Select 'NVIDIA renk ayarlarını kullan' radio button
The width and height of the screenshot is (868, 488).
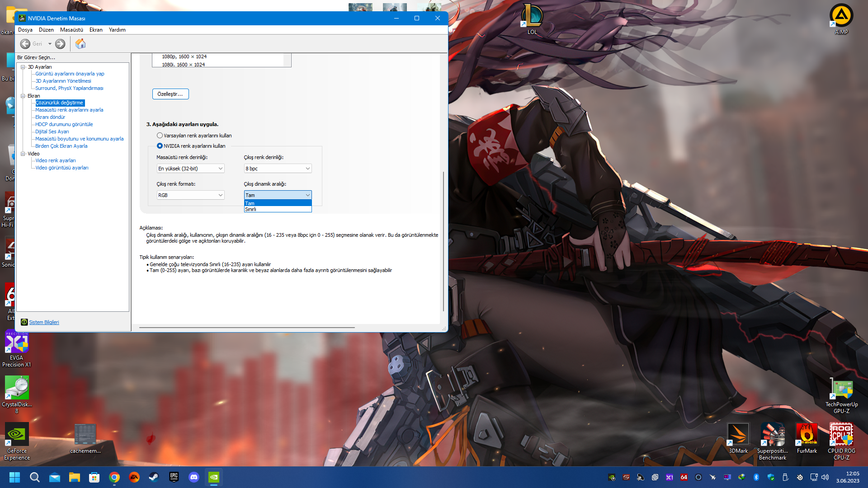pos(160,146)
